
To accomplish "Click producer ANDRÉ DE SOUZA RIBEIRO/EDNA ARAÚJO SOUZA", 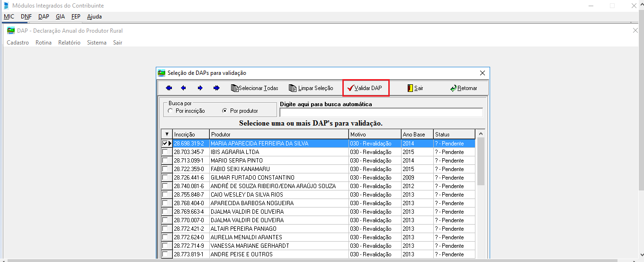I will (x=279, y=186).
